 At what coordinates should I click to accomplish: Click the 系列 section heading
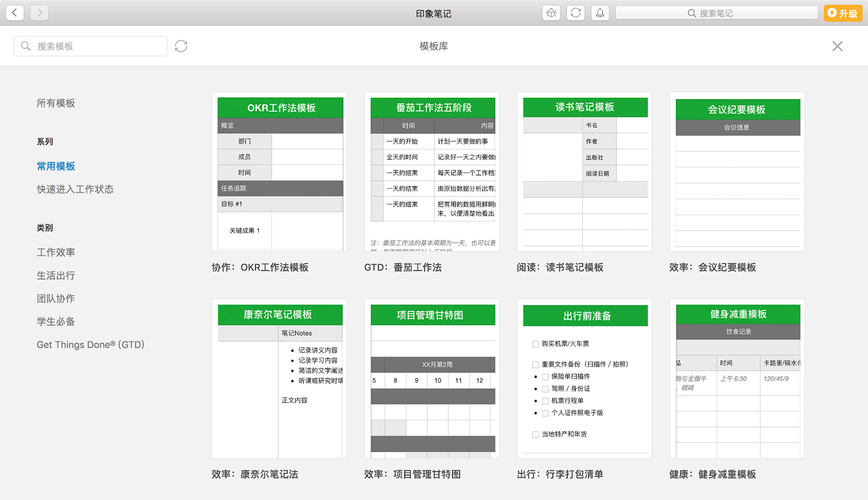tap(45, 142)
